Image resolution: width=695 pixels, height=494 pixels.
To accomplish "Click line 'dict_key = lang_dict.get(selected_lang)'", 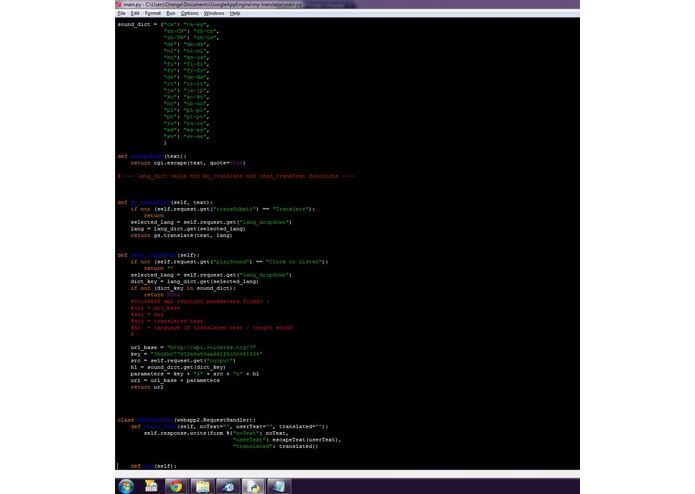I will [x=194, y=282].
